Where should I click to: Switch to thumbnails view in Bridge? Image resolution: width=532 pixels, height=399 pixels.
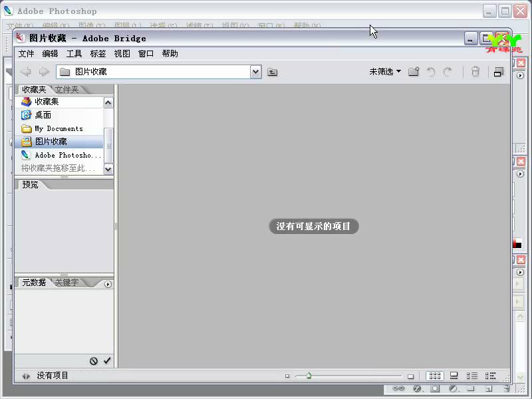coord(435,376)
